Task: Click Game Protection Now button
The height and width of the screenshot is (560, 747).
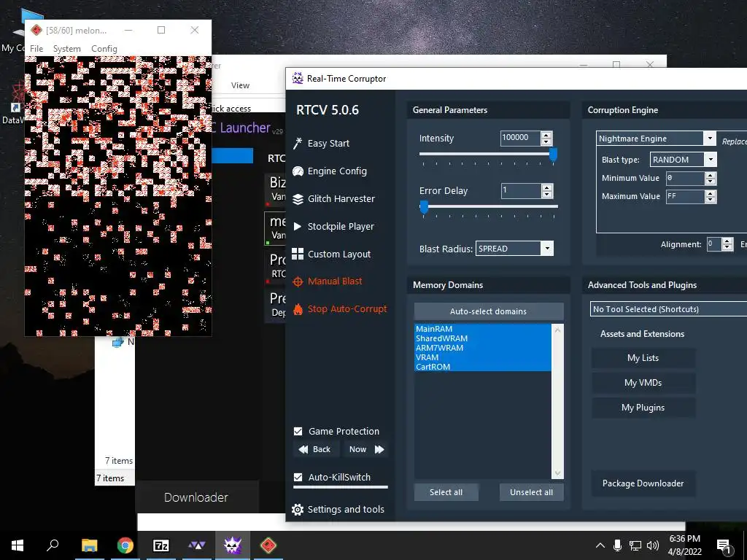Action: (366, 449)
